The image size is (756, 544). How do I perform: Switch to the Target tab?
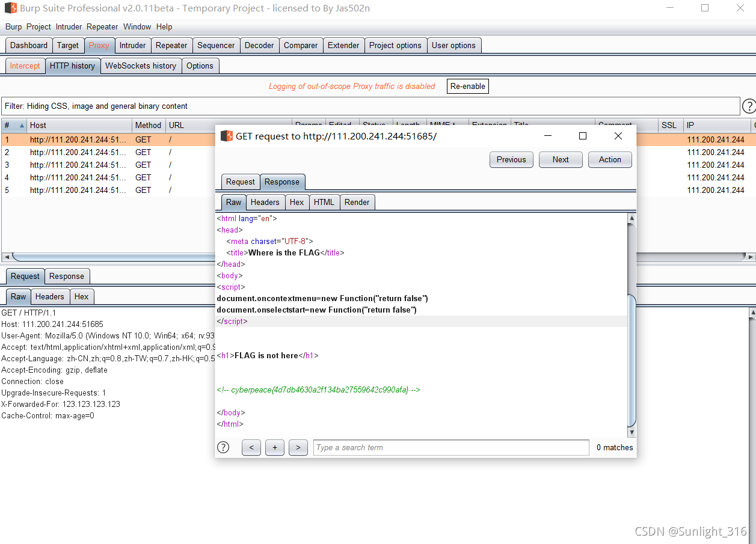(68, 46)
